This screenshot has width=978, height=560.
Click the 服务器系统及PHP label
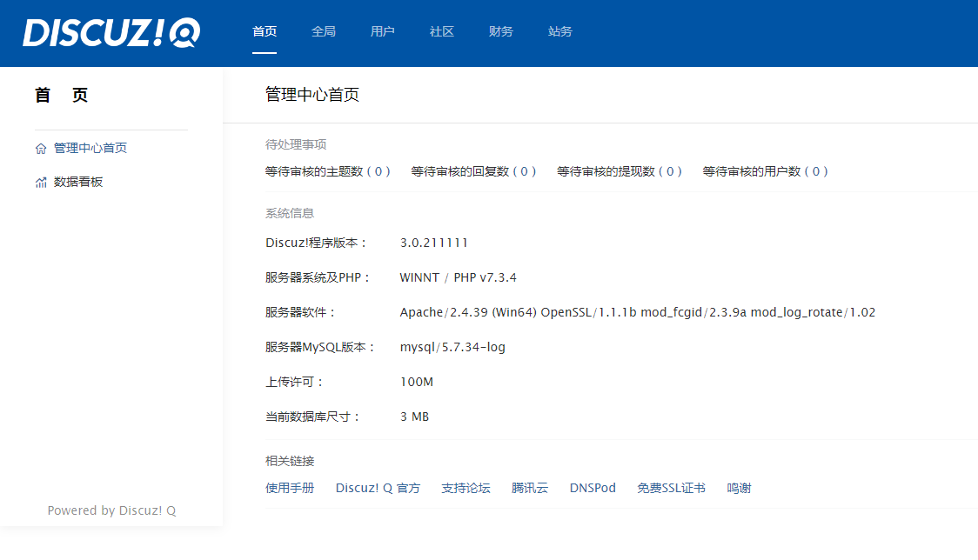(318, 277)
